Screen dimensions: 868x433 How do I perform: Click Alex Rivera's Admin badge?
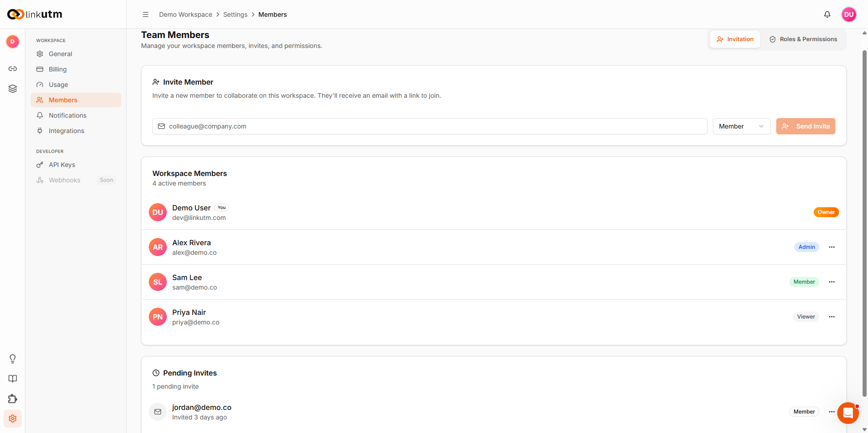coord(807,247)
